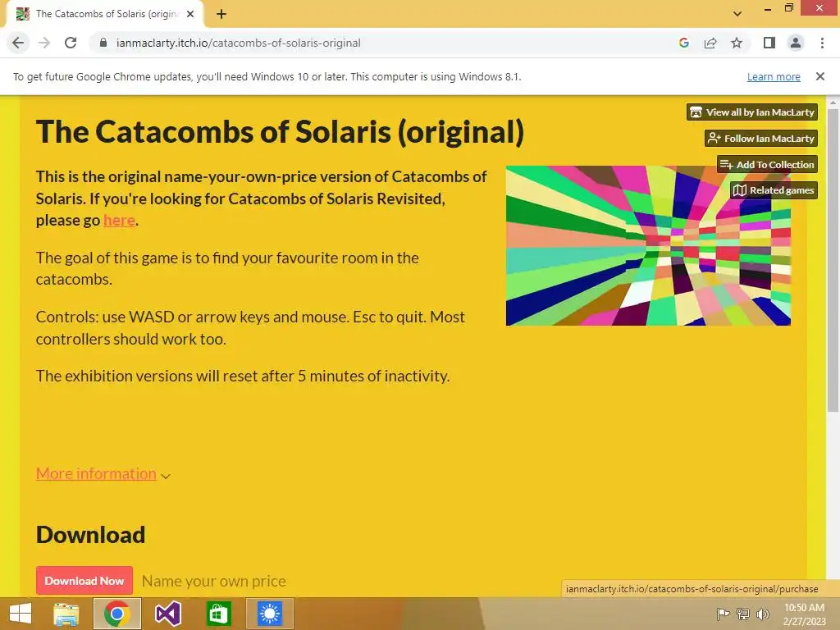The height and width of the screenshot is (630, 840).
Task: Close the Catacombs of Solaris tab
Action: [190, 14]
